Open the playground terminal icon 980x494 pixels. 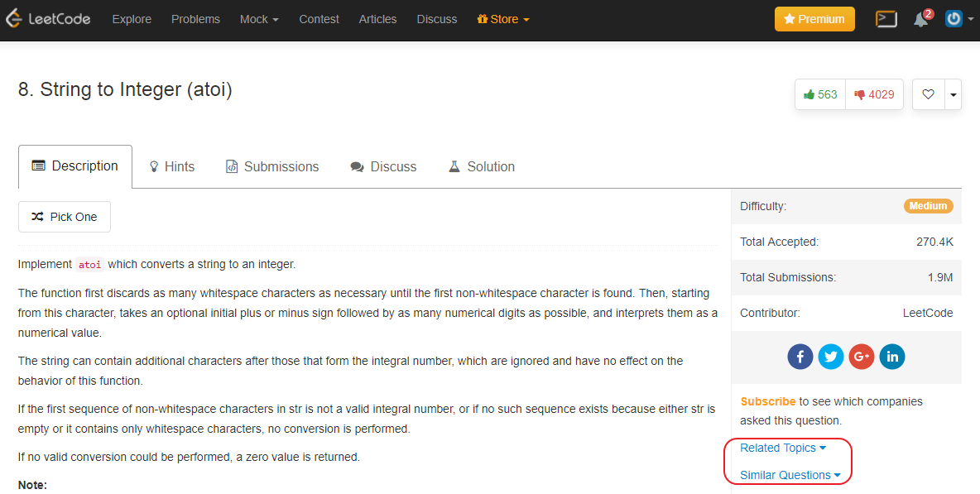886,19
